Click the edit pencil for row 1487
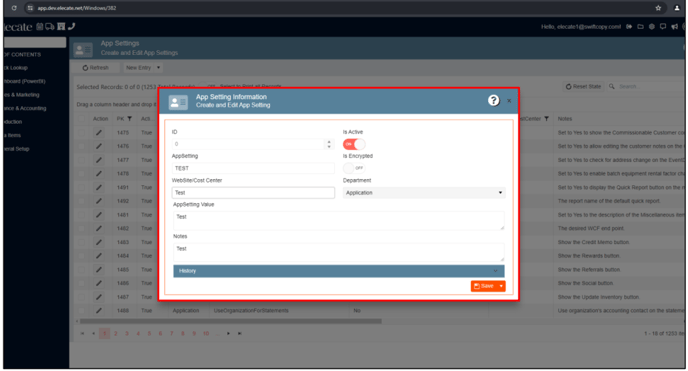688x371 pixels. (x=99, y=297)
